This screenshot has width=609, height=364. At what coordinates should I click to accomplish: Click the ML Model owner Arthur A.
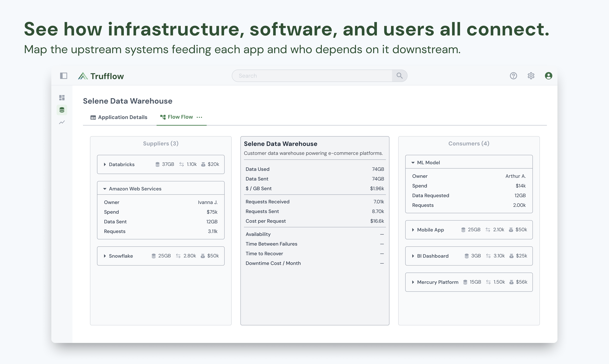point(515,176)
